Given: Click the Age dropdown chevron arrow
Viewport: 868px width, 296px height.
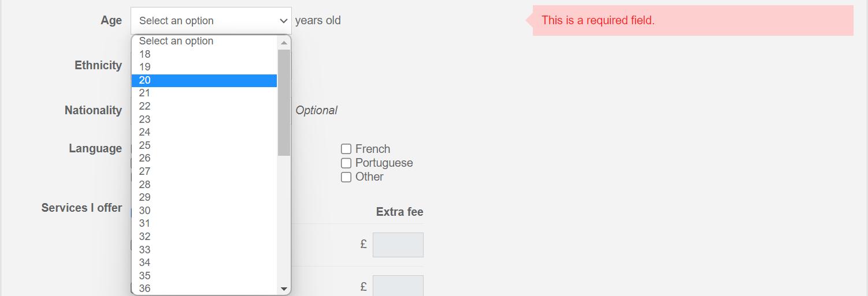Looking at the screenshot, I should (x=283, y=21).
